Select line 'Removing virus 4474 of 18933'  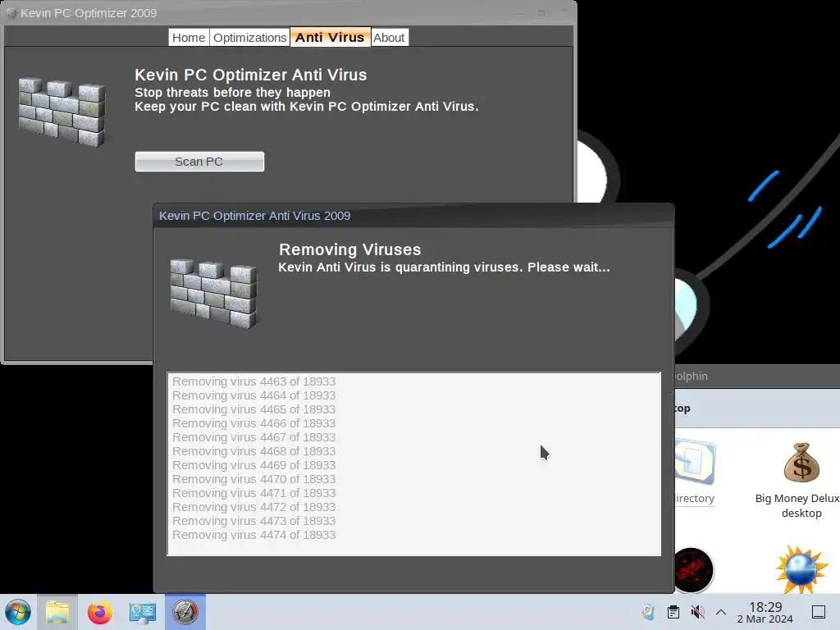point(254,535)
